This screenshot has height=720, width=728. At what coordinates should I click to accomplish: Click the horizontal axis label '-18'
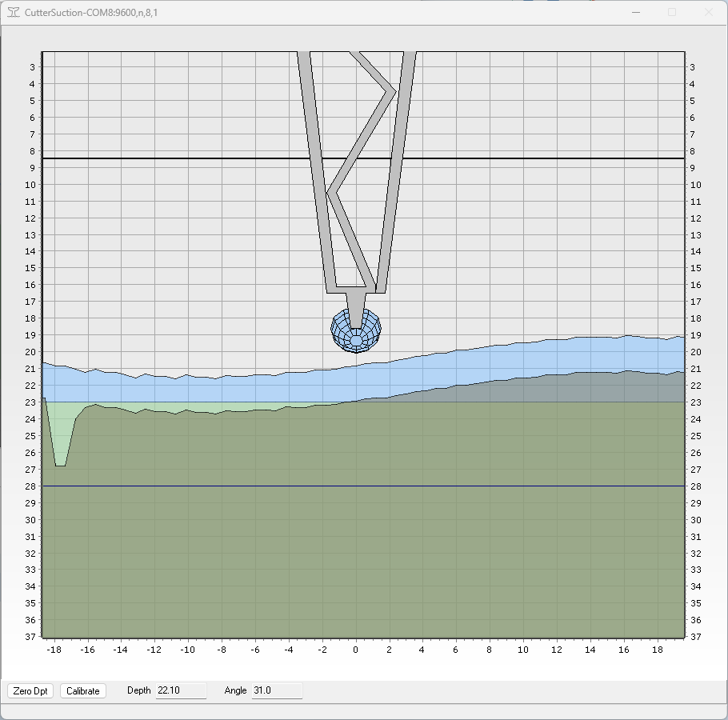(x=54, y=650)
